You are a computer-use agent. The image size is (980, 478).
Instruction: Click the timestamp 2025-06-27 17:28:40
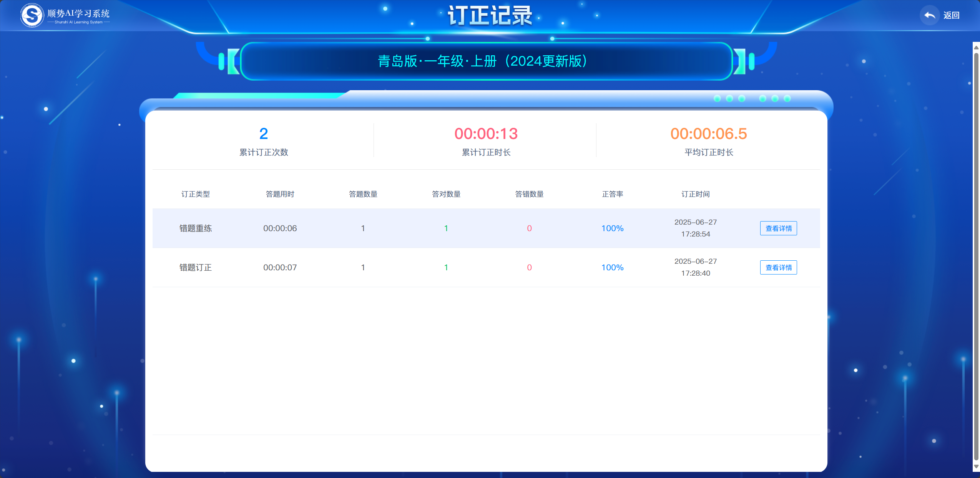[696, 267]
